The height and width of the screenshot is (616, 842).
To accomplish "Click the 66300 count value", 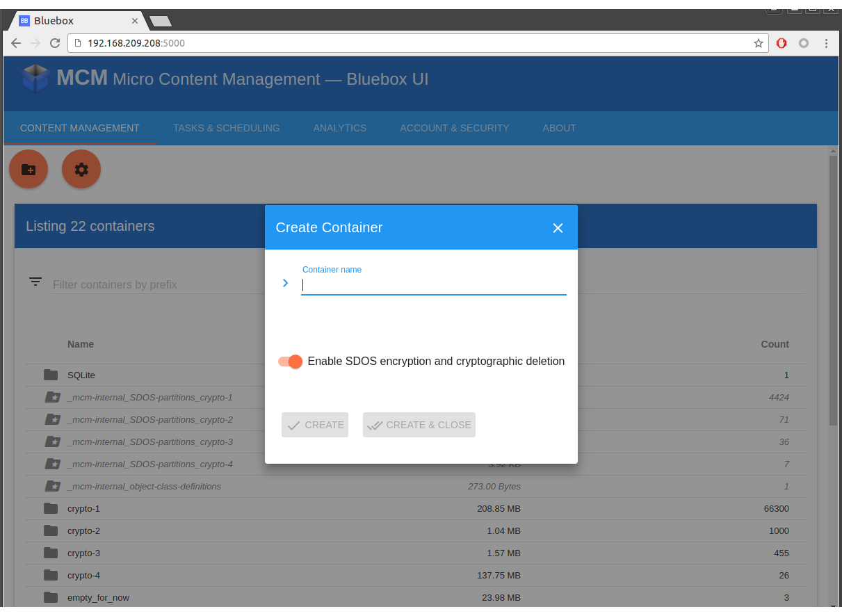I will coord(776,508).
